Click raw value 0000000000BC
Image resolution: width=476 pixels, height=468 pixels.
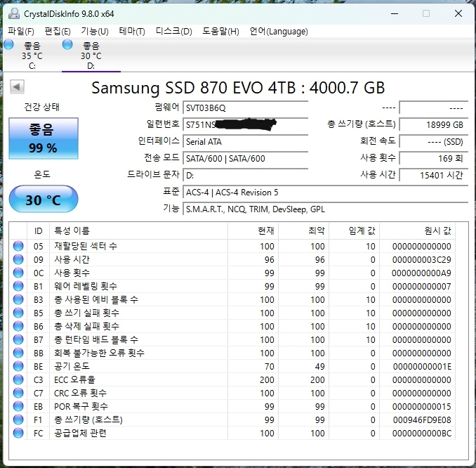(422, 433)
